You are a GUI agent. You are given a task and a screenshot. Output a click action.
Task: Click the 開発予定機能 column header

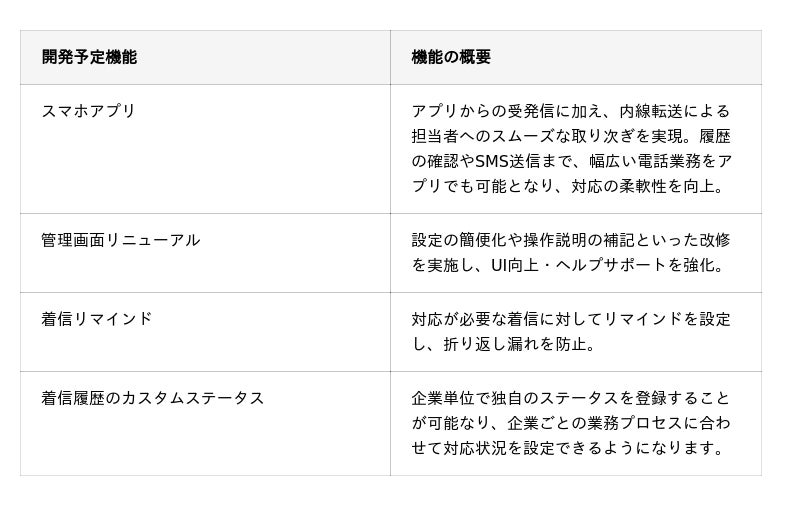[89, 57]
